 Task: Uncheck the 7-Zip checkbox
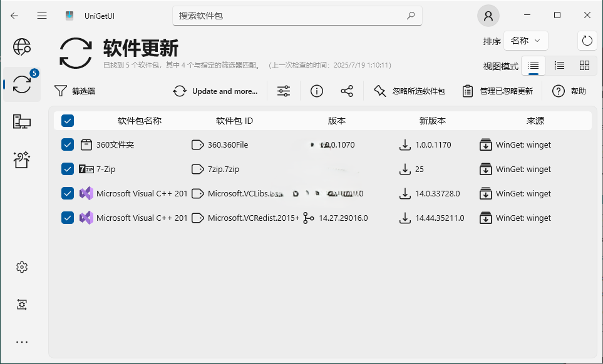tap(68, 169)
